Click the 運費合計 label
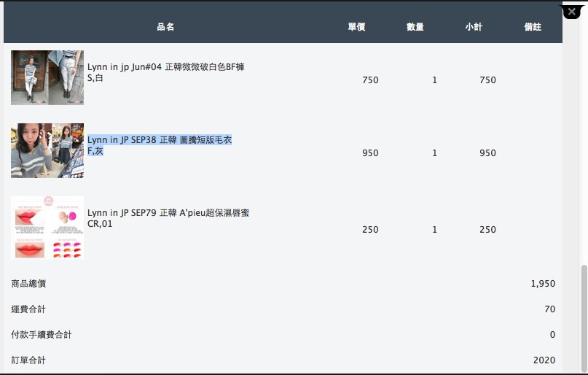The height and width of the screenshot is (375, 588). (28, 309)
